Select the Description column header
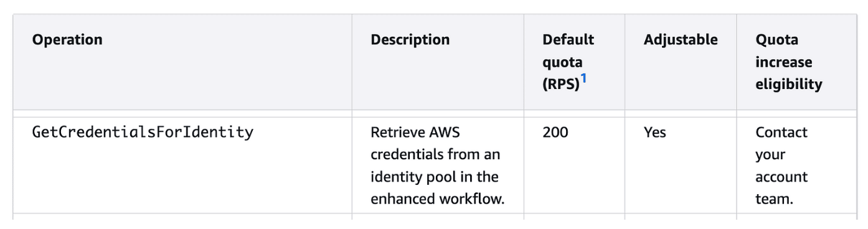The height and width of the screenshot is (229, 868). coord(410,40)
